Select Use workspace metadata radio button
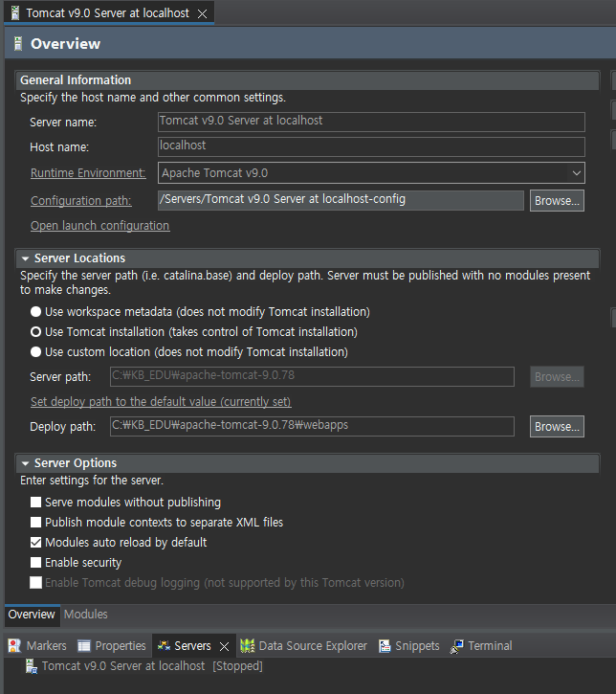This screenshot has width=616, height=694. [35, 312]
